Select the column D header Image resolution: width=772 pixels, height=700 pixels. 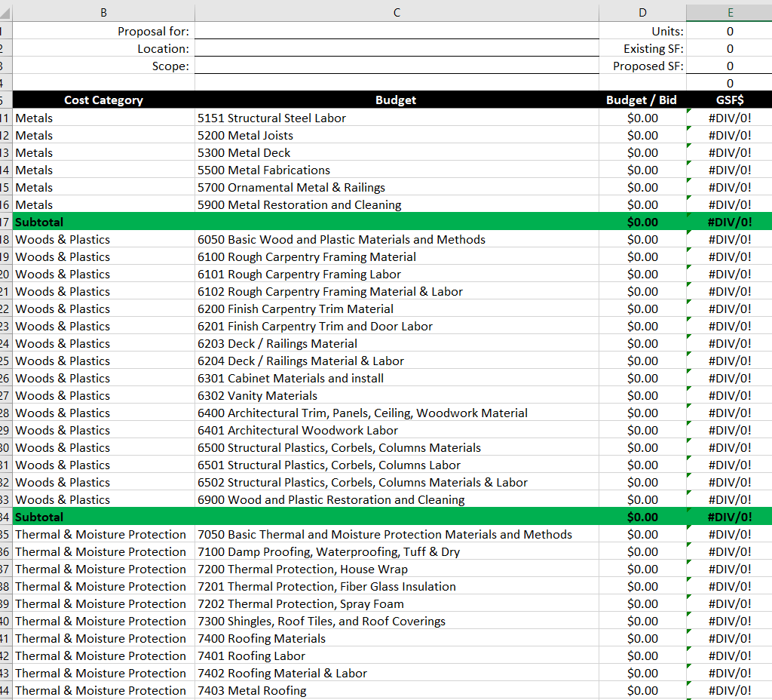click(x=642, y=11)
